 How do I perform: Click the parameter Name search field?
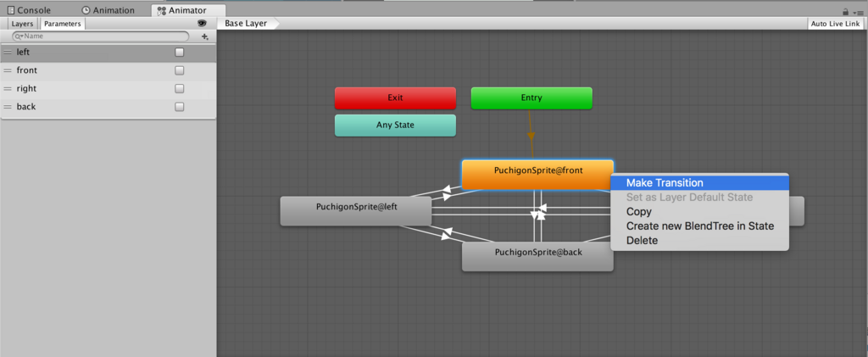click(x=101, y=36)
